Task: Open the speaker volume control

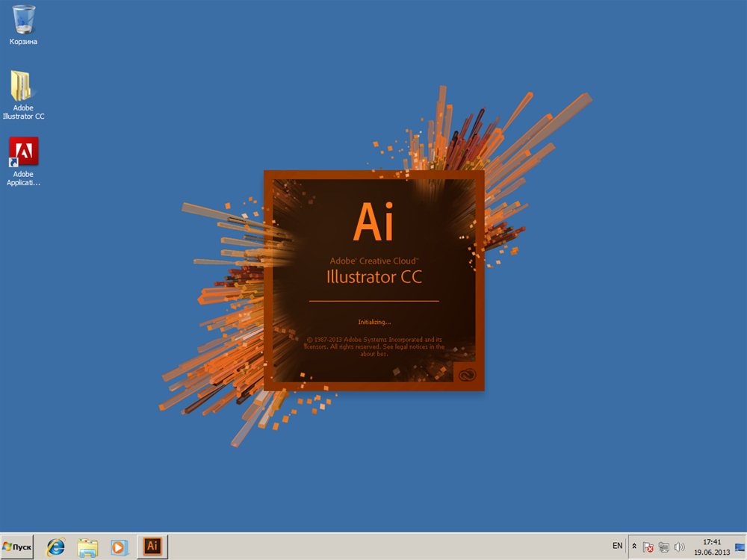Action: point(679,547)
